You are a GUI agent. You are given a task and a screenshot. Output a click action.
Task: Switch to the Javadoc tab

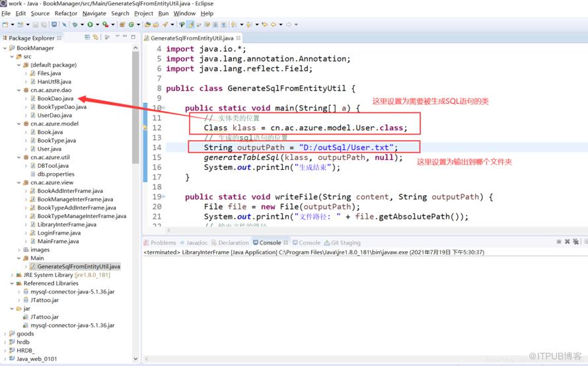click(x=194, y=242)
